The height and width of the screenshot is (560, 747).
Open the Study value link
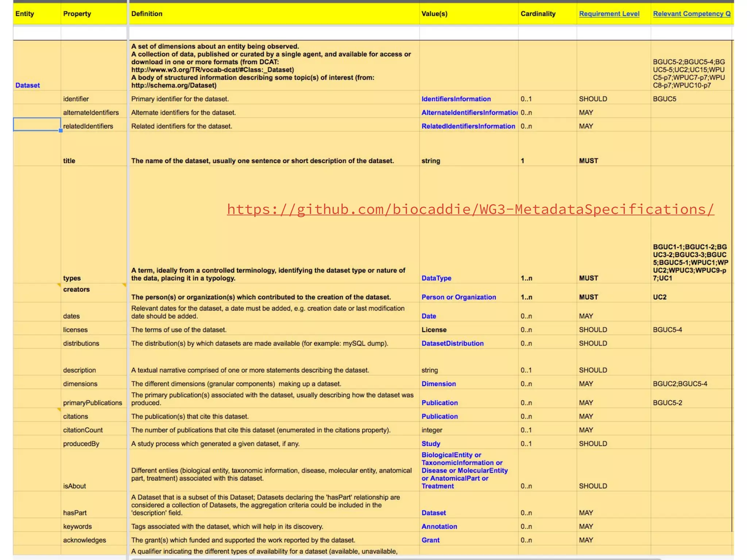click(x=431, y=444)
